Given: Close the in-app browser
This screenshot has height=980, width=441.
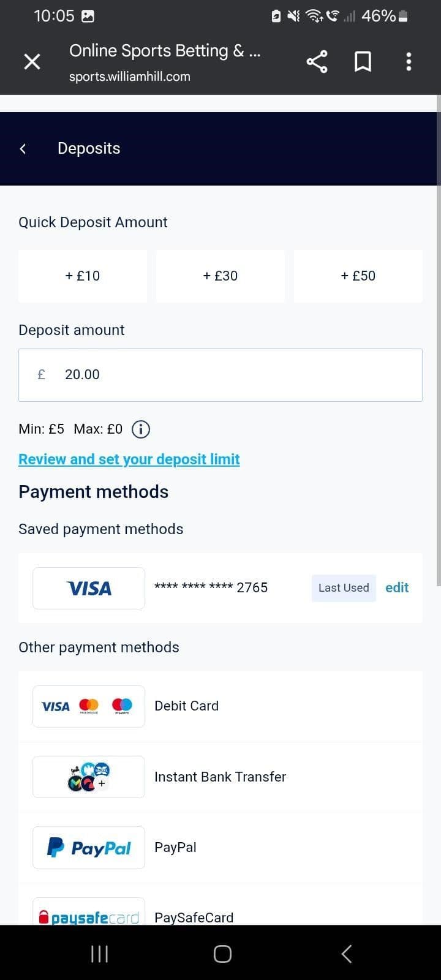Looking at the screenshot, I should coord(32,61).
